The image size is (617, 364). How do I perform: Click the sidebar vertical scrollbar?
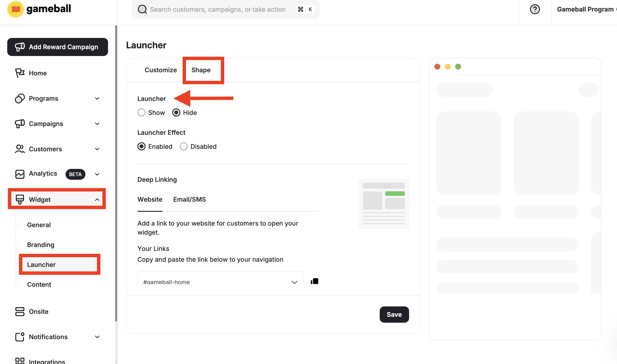[x=116, y=172]
